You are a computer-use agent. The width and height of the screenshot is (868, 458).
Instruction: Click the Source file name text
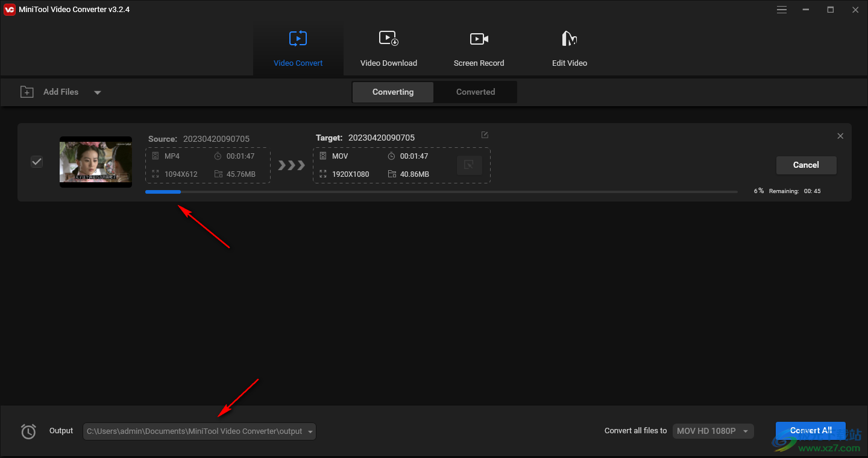216,139
